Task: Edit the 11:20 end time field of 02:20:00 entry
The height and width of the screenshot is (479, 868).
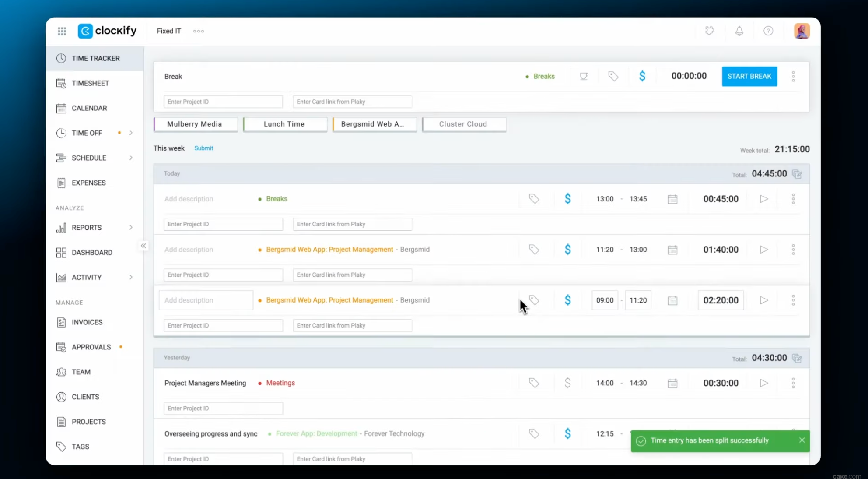Action: click(x=638, y=300)
